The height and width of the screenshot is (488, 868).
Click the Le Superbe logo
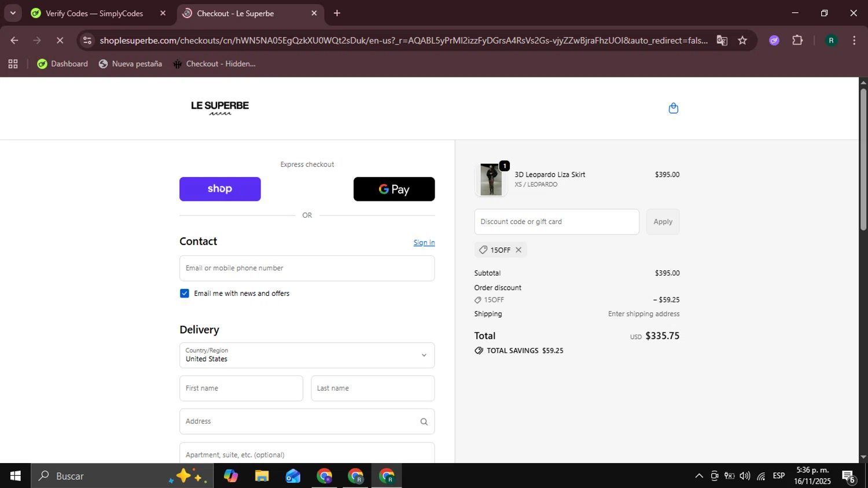point(220,108)
